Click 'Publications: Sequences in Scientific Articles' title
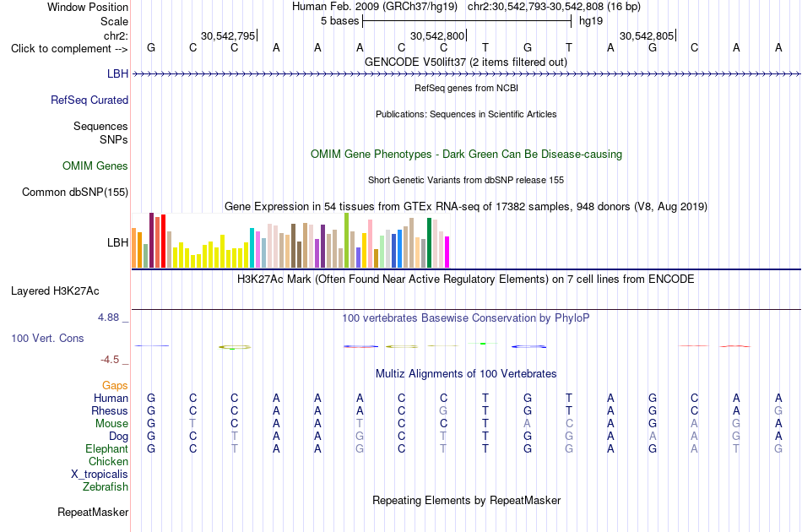The height and width of the screenshot is (532, 802). [x=466, y=114]
